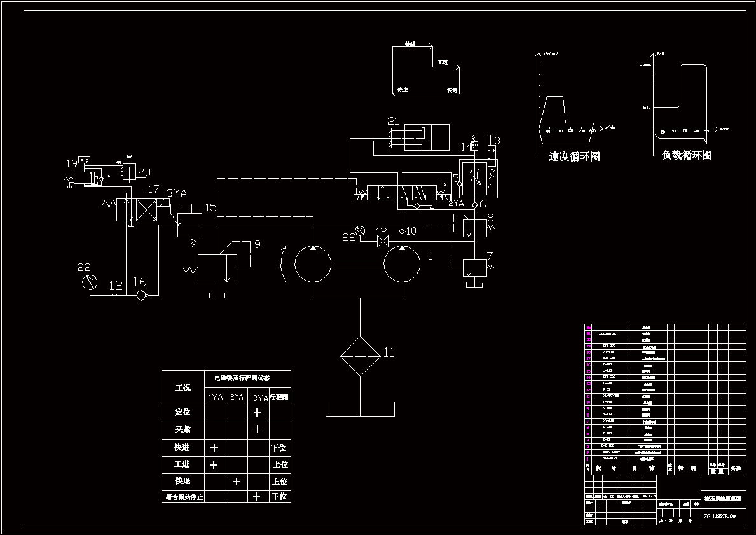Click the plus sign in the 夹紧 row

pyautogui.click(x=258, y=429)
